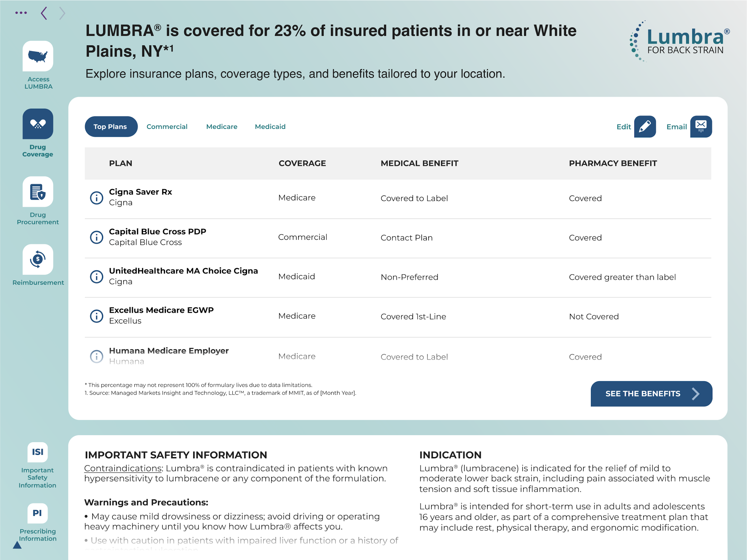Go back using the left chevron
This screenshot has height=560, width=747.
point(44,13)
